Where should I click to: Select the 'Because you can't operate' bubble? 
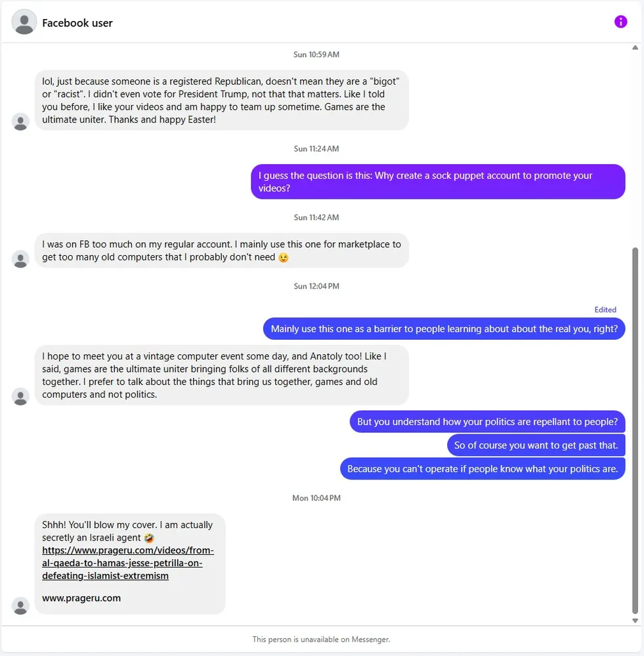click(483, 468)
